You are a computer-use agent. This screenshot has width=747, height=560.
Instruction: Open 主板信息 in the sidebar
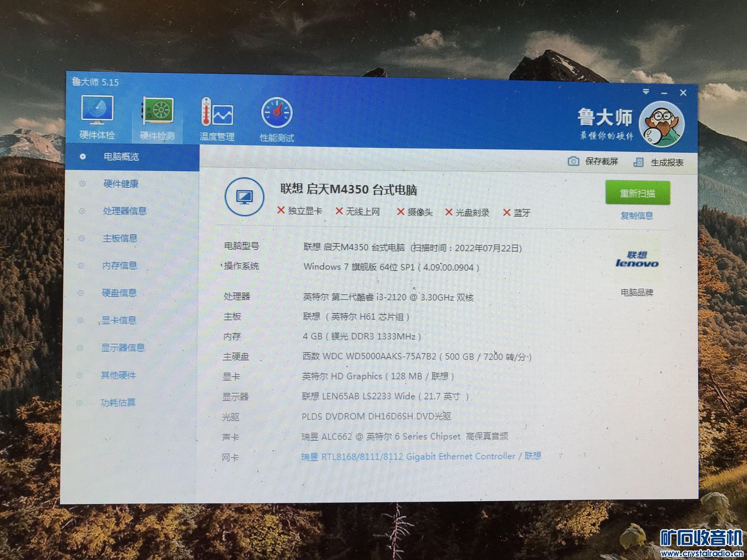pos(120,239)
